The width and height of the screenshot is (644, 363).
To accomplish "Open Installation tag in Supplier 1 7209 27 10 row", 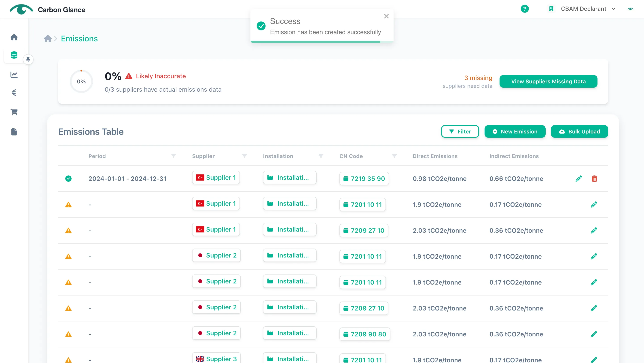I will pos(290,229).
